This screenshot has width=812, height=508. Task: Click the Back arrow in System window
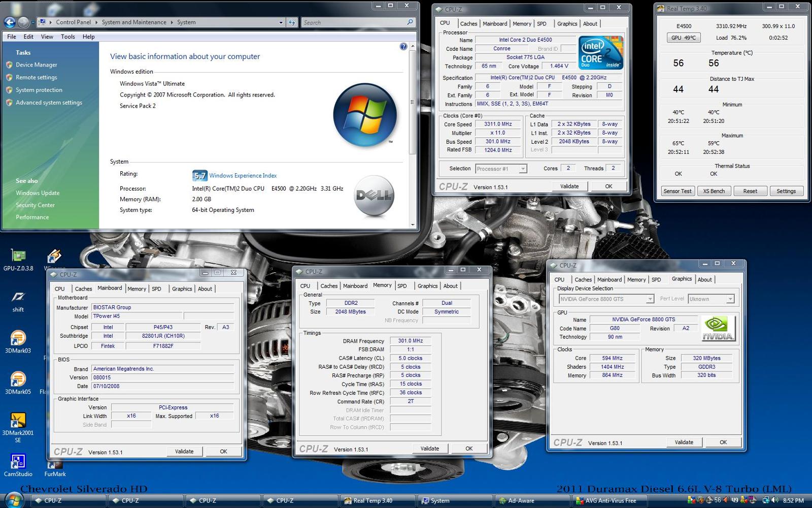point(10,22)
